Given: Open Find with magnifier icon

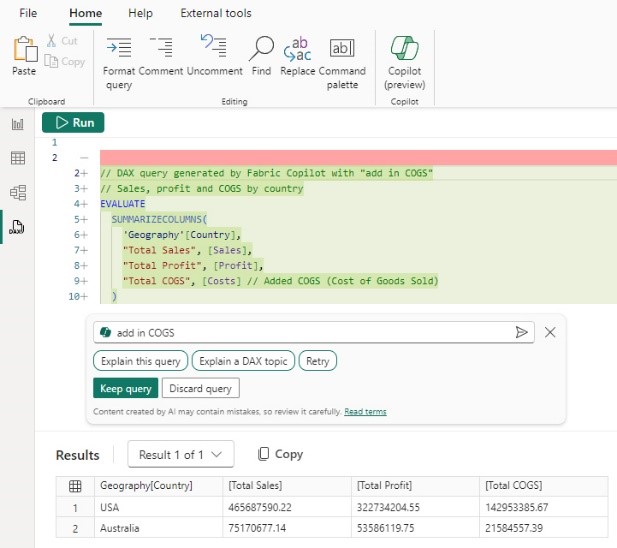Looking at the screenshot, I should (261, 48).
